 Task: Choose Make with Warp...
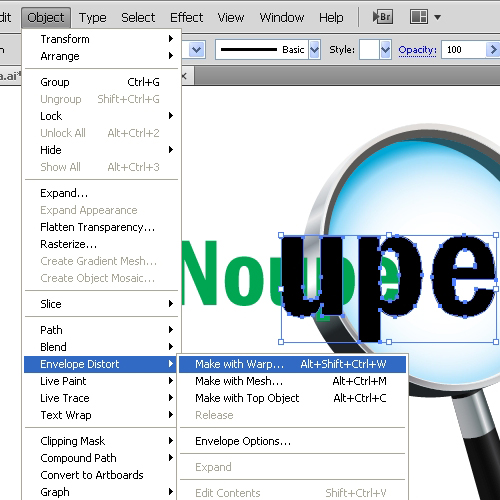292,364
